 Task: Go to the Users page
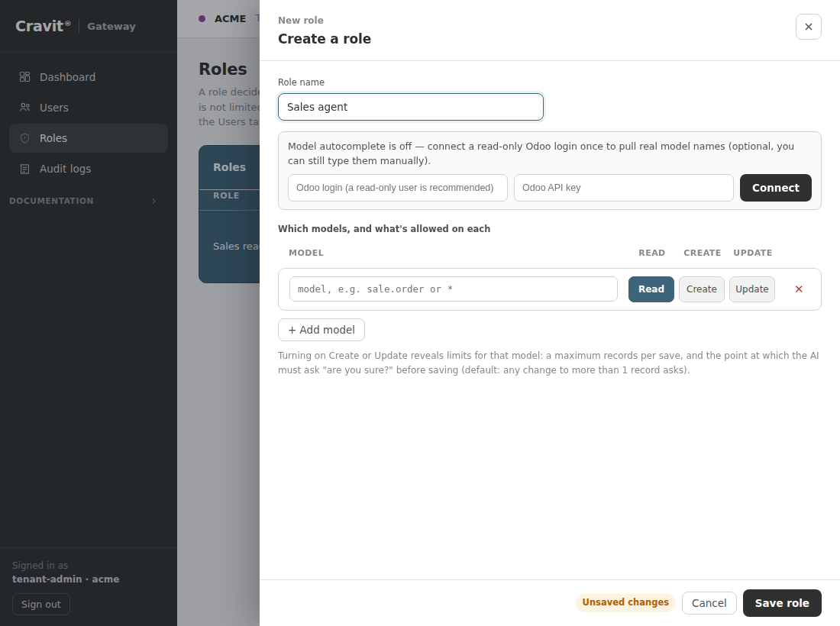pos(89,108)
